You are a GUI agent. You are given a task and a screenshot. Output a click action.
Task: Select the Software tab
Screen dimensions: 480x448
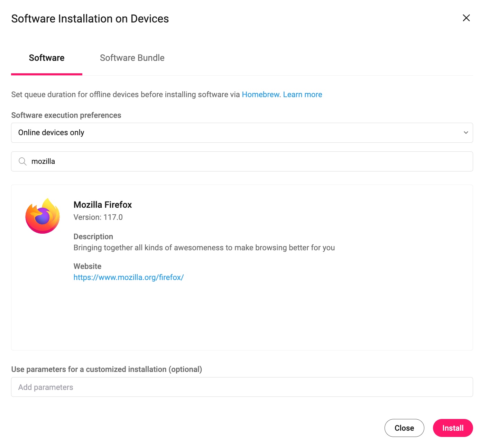point(46,58)
